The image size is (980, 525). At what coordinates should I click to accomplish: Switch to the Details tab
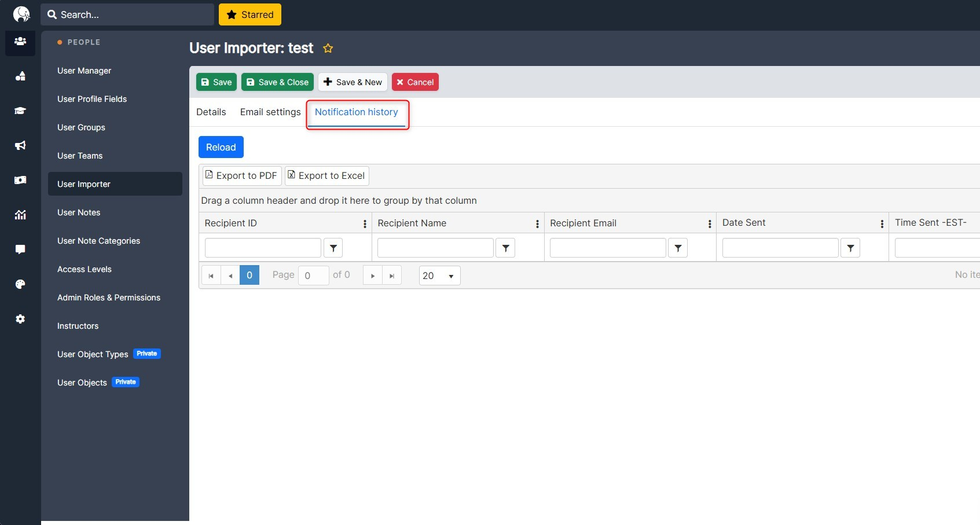[x=211, y=112]
